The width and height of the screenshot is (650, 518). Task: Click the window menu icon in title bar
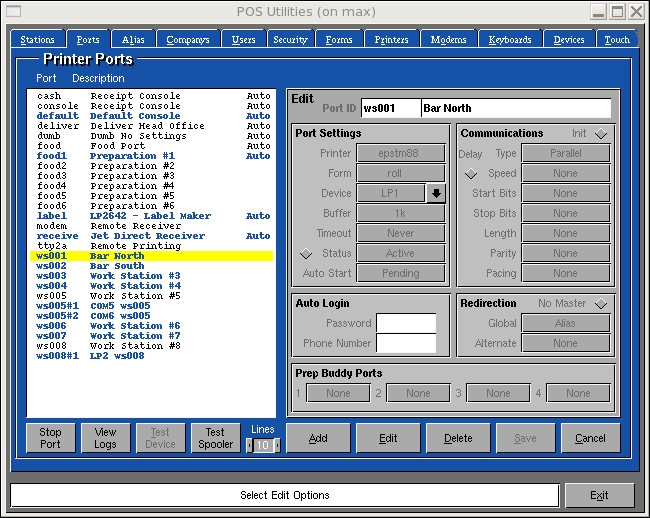point(13,11)
